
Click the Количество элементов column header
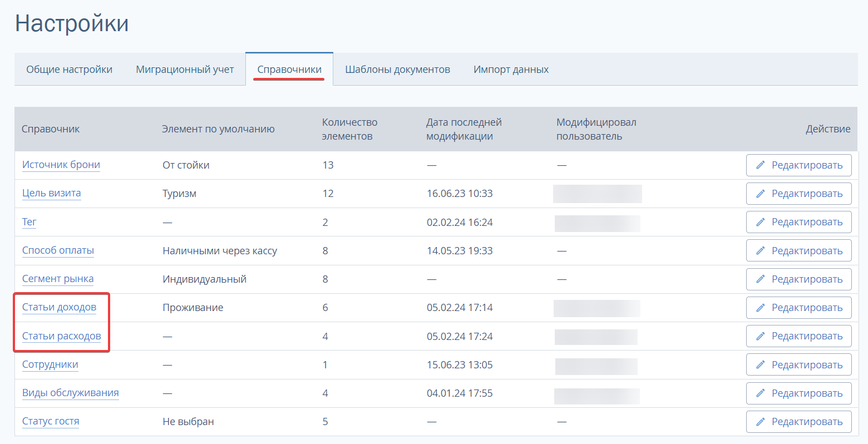349,129
